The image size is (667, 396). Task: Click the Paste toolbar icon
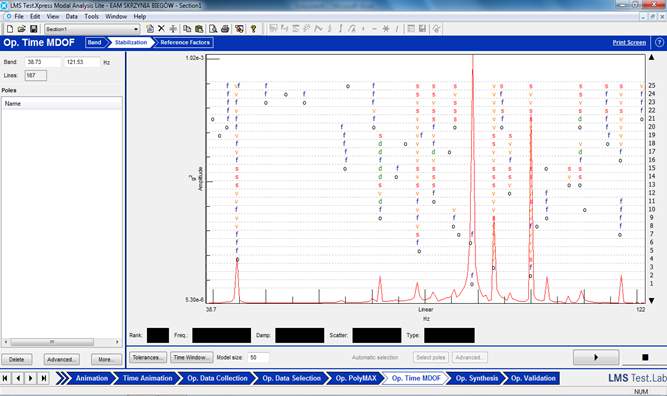(199, 29)
